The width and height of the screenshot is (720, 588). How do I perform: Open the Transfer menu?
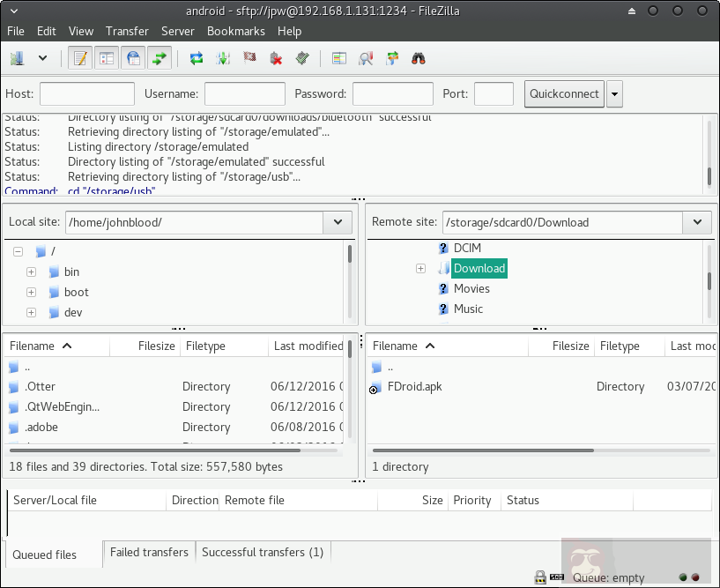127,31
